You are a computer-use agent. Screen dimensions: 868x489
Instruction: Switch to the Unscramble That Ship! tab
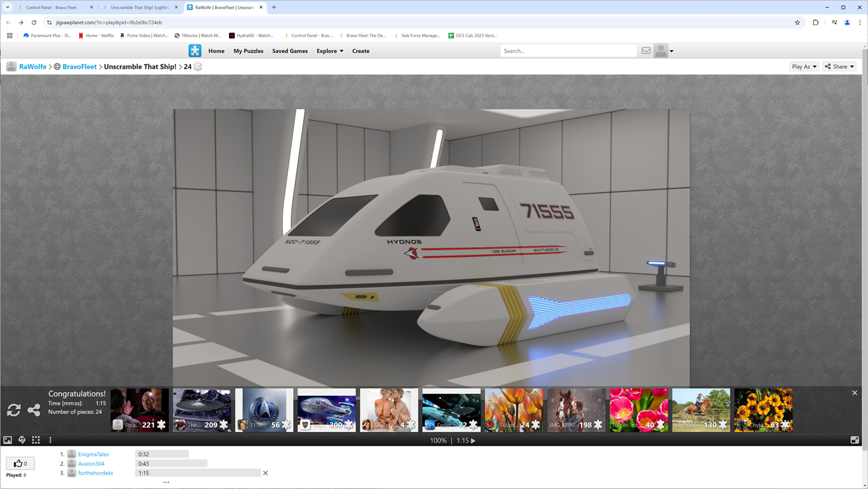(x=140, y=7)
